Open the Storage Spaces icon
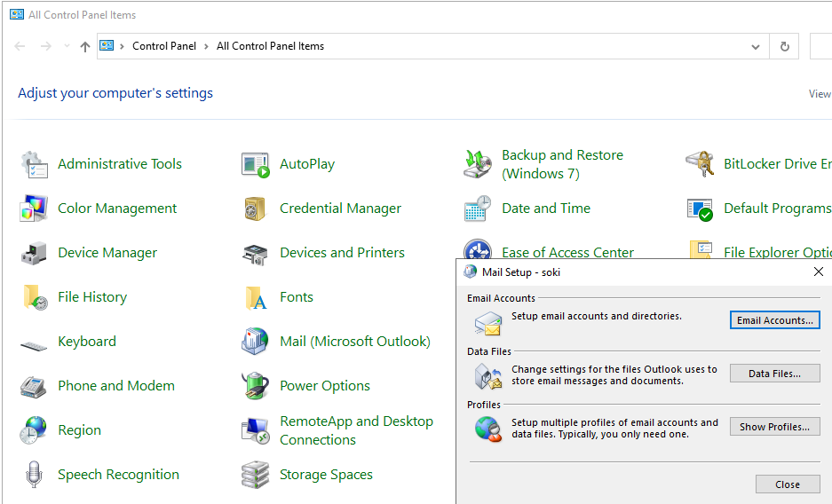 tap(255, 475)
